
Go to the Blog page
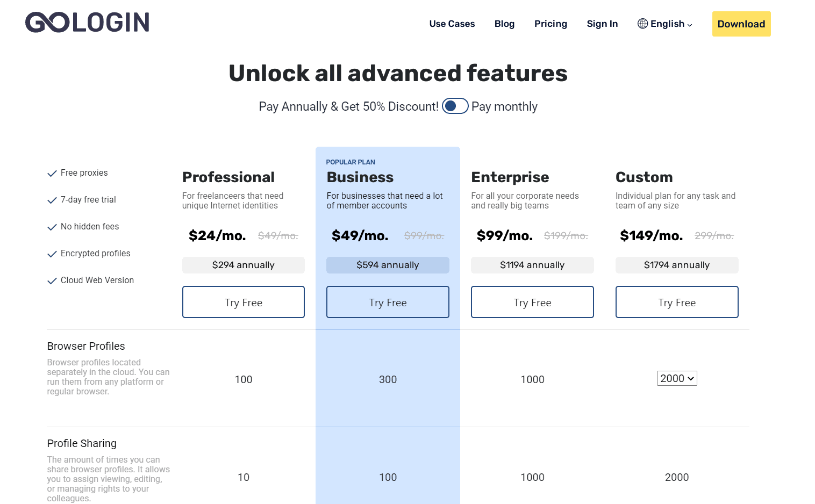click(504, 24)
